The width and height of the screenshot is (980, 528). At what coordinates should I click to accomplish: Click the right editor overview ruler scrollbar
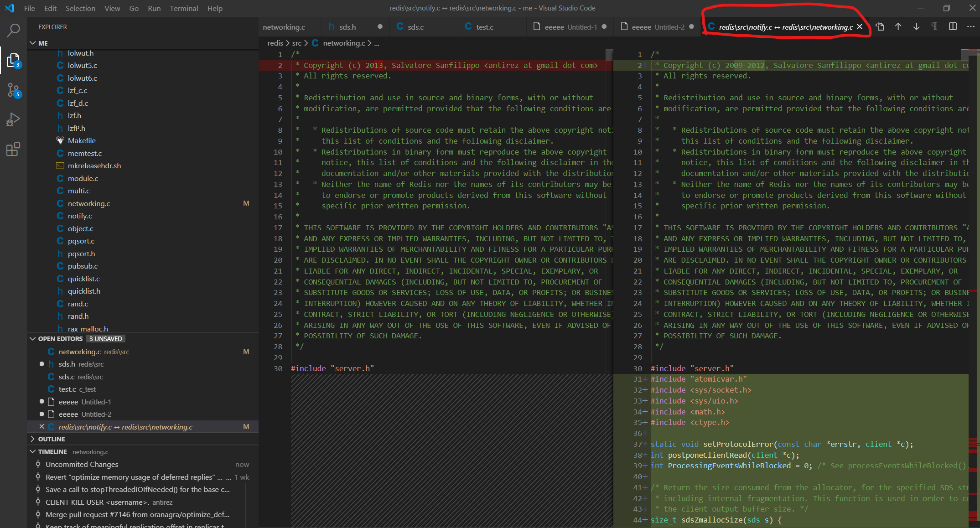pos(973,274)
